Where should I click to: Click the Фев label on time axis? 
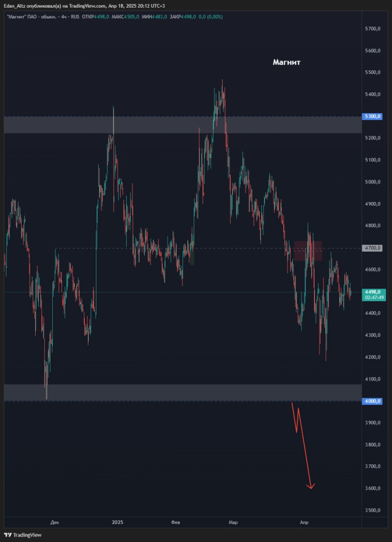click(x=175, y=523)
